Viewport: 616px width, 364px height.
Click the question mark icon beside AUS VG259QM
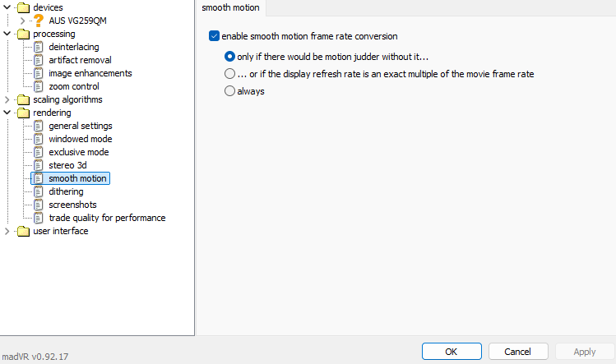[38, 21]
